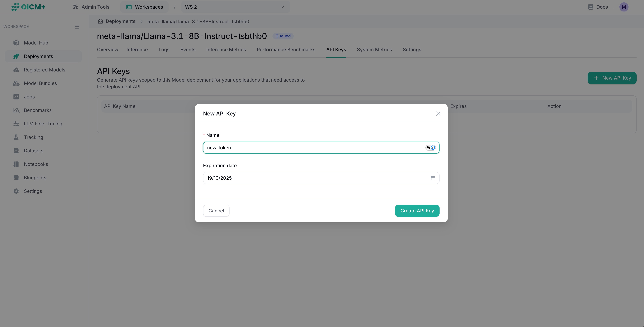Navigate back via the Deployments breadcrumb
644x327 pixels.
coord(120,21)
